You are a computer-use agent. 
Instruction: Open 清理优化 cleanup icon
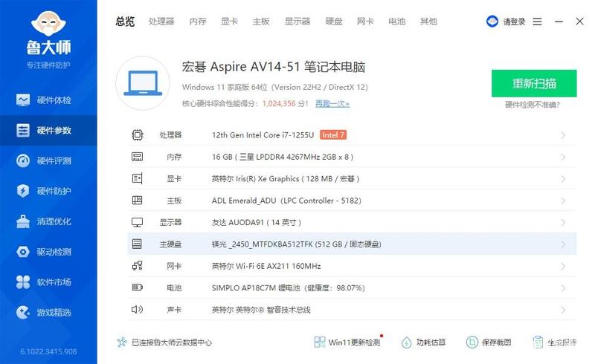(23, 221)
